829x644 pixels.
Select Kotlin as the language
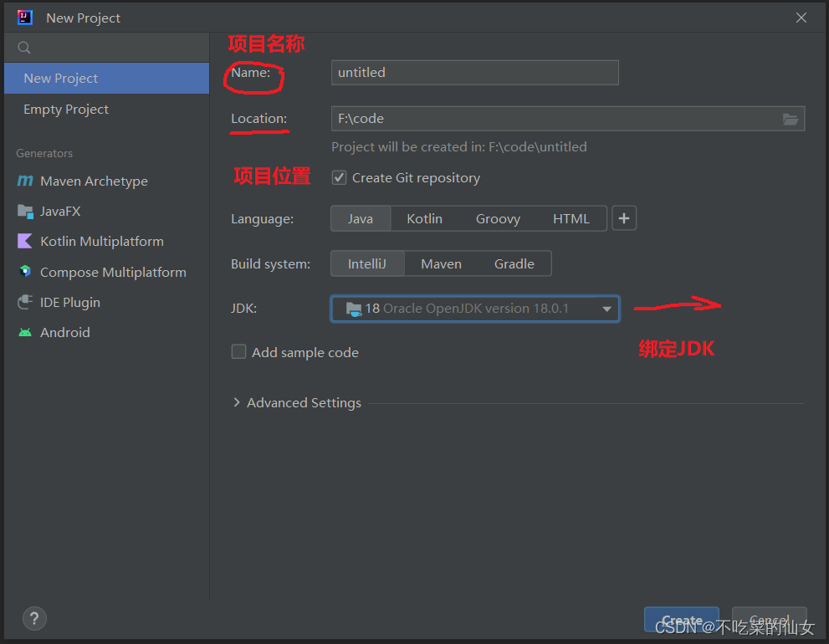pyautogui.click(x=425, y=218)
